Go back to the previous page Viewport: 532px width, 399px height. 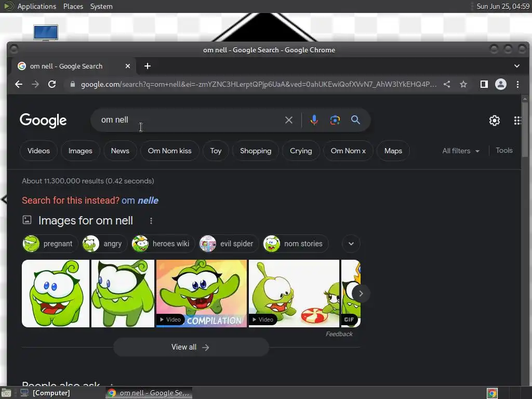[x=19, y=84]
